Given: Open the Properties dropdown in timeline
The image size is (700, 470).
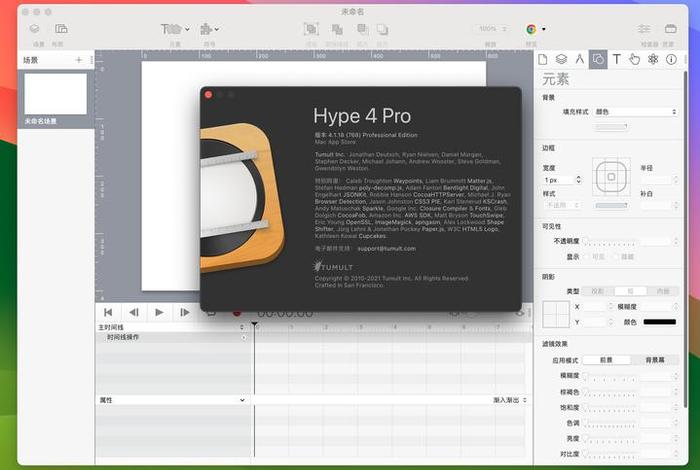Looking at the screenshot, I should click(172, 400).
